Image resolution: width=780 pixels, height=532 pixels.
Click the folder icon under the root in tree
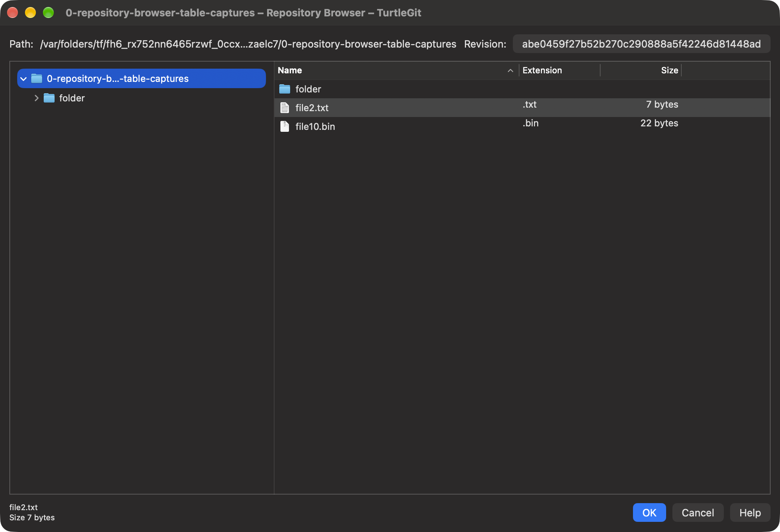[49, 98]
